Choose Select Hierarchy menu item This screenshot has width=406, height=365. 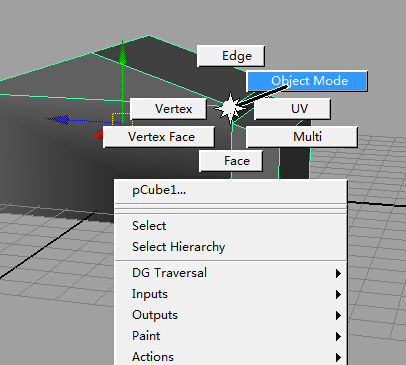pyautogui.click(x=231, y=247)
